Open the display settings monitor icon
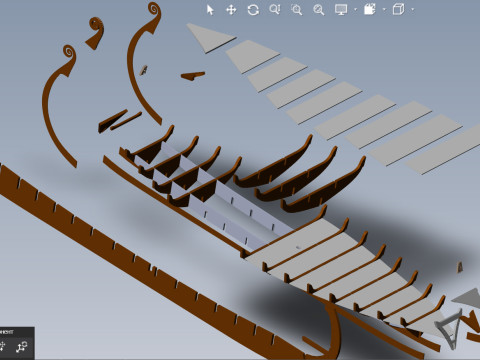This screenshot has width=480, height=360. coord(341,10)
